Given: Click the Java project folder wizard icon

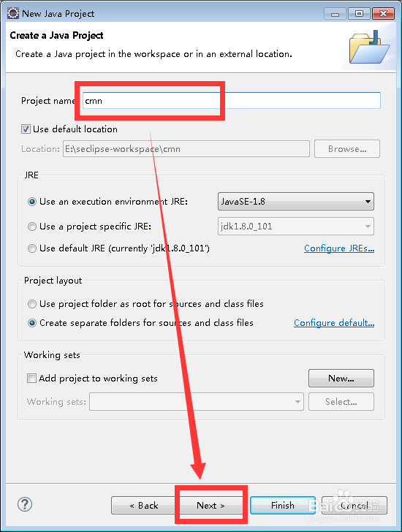Looking at the screenshot, I should [x=370, y=47].
